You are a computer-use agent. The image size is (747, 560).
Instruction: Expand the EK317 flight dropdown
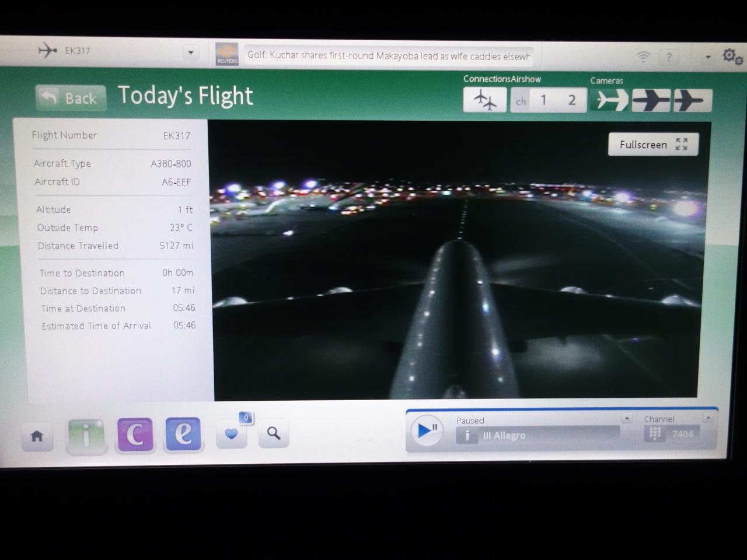click(x=190, y=53)
